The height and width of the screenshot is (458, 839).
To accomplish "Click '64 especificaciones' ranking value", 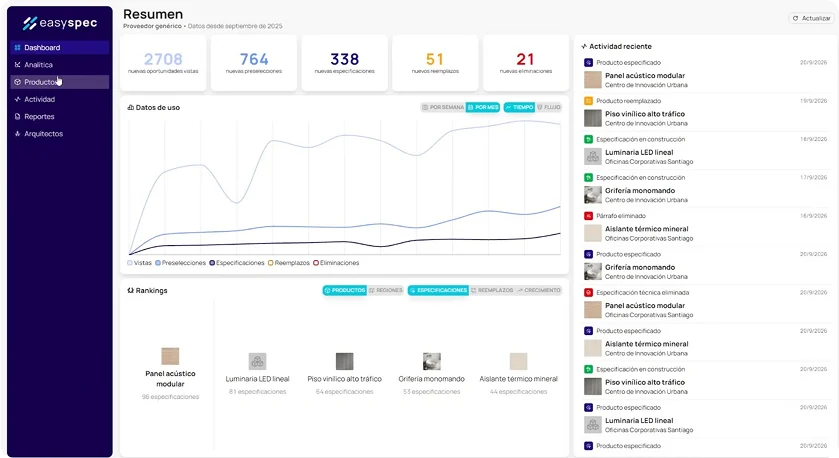I will (x=345, y=392).
